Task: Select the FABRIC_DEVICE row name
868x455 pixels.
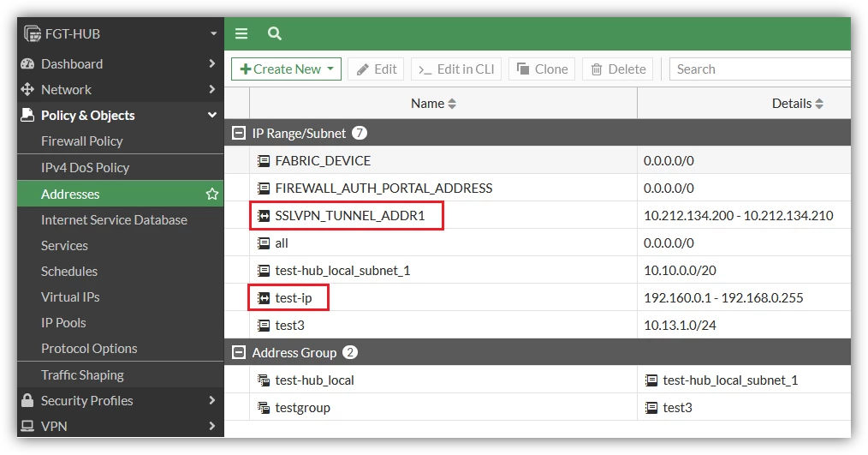Action: pyautogui.click(x=323, y=161)
